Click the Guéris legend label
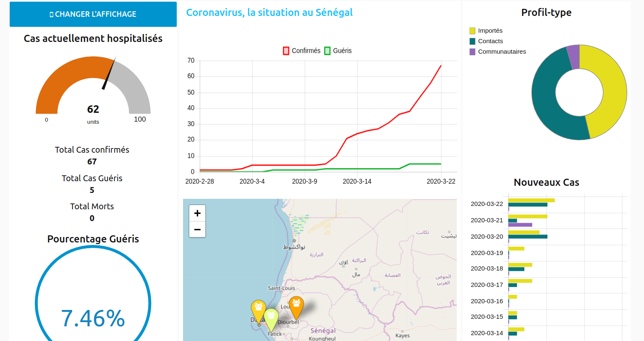 click(343, 51)
